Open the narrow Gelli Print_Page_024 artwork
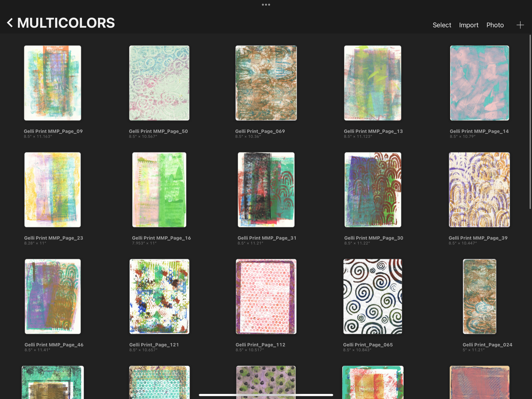This screenshot has height=399, width=532. [x=479, y=296]
